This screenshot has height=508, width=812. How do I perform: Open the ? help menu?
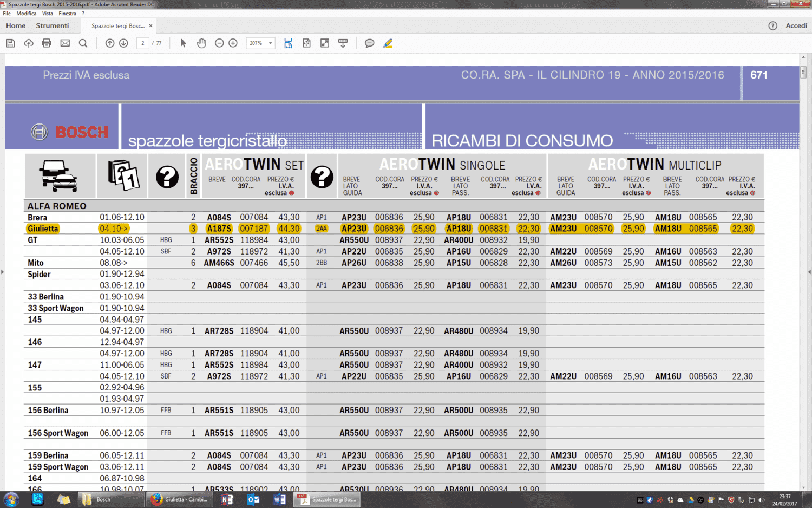pos(83,14)
